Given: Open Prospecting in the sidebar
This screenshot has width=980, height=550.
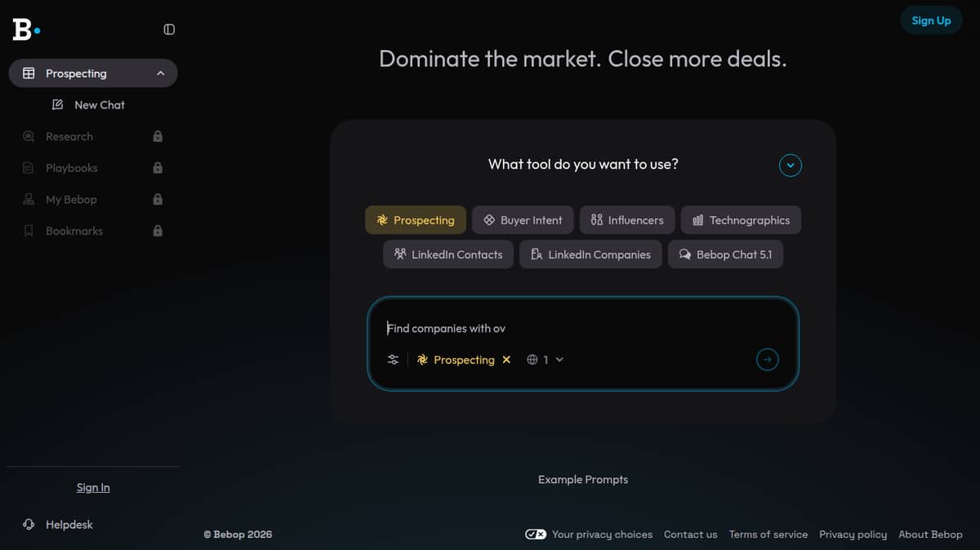Looking at the screenshot, I should [93, 73].
